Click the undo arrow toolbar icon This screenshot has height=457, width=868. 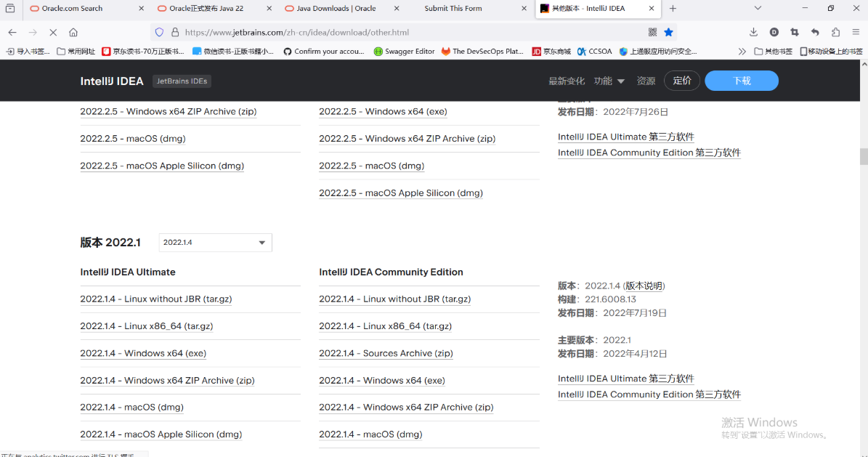pyautogui.click(x=815, y=32)
